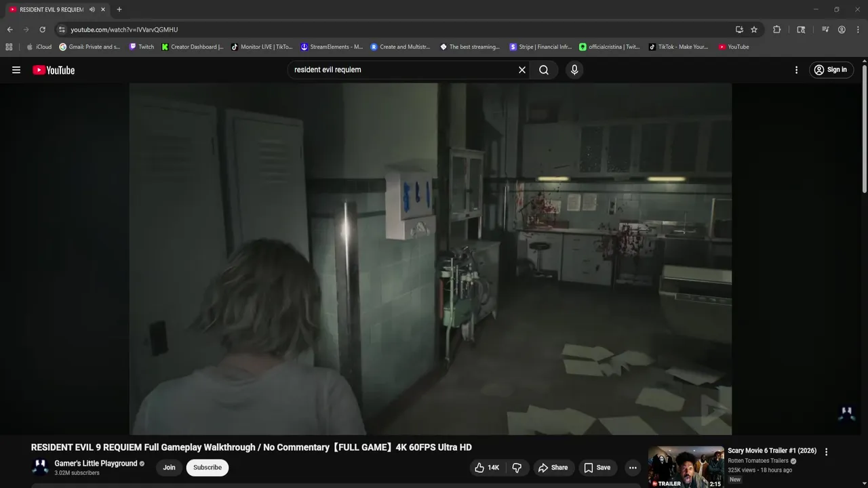
Task: Open more actions ellipsis under video
Action: 633,468
